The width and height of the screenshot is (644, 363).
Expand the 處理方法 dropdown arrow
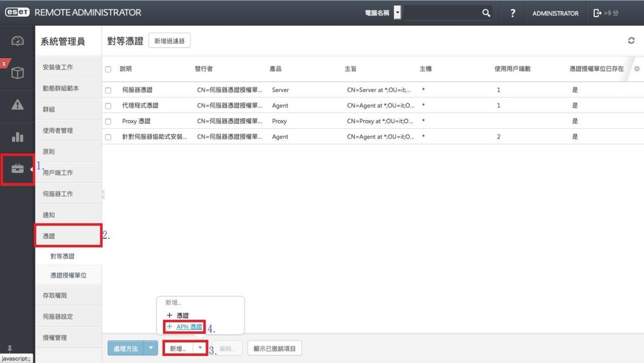click(151, 349)
